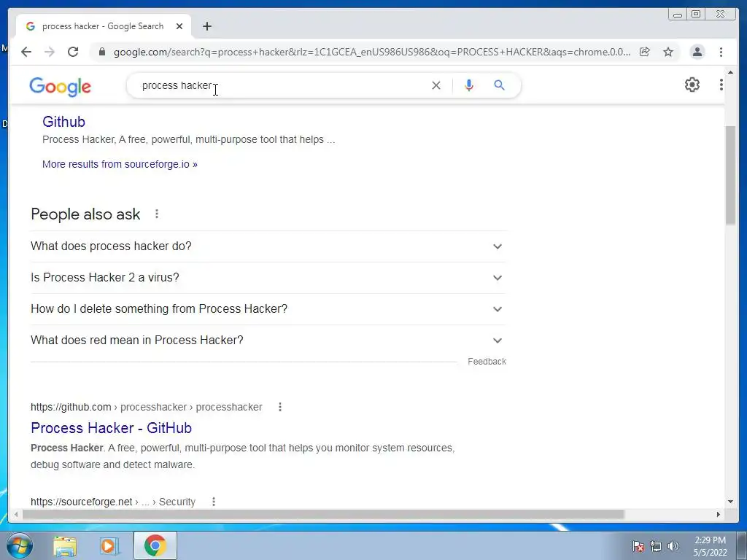Close the process hacker Google Search tab
The image size is (747, 560).
point(179,26)
